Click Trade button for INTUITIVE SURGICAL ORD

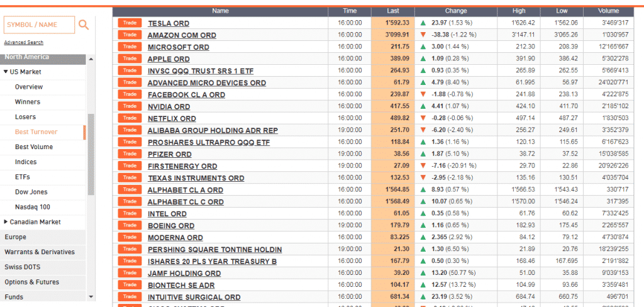coord(130,297)
